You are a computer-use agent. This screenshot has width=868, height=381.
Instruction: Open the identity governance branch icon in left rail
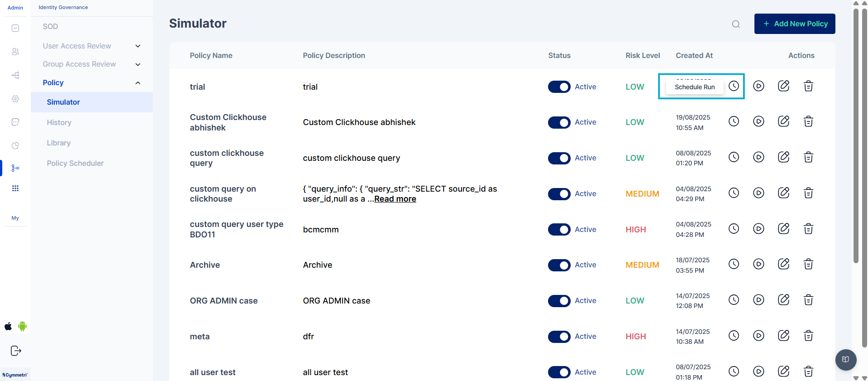(15, 168)
